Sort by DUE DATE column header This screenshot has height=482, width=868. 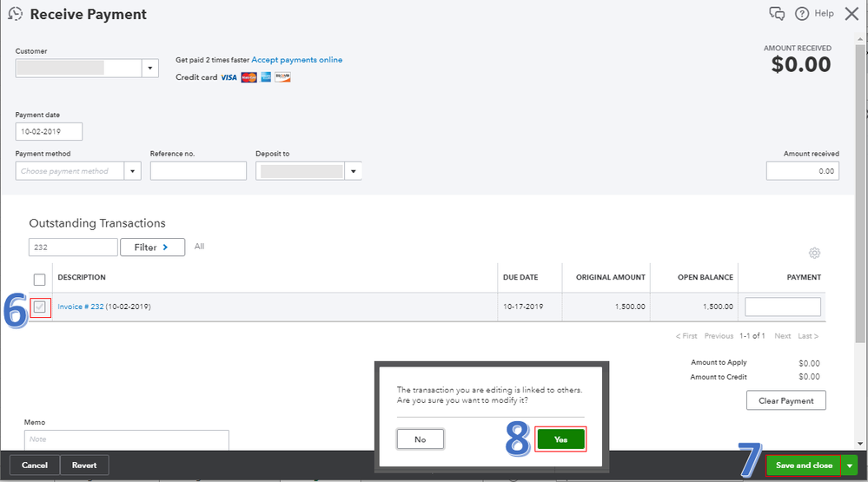point(520,277)
